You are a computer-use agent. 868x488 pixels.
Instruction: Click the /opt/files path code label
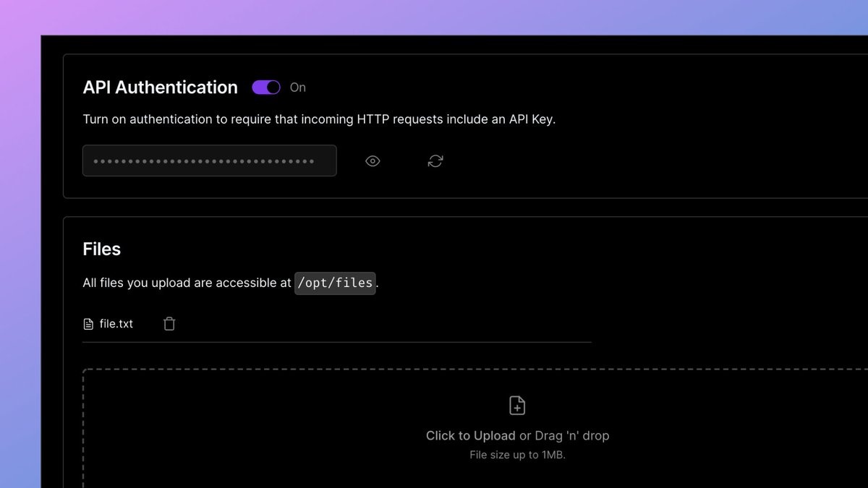coord(335,283)
